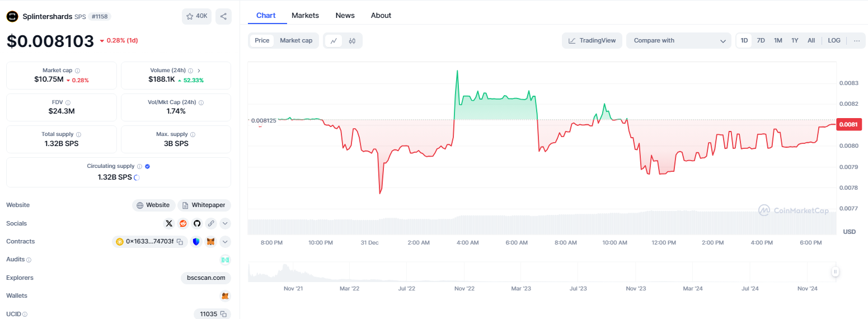Click Market cap info icon
Viewport: 868px width, 319px height.
pyautogui.click(x=77, y=71)
